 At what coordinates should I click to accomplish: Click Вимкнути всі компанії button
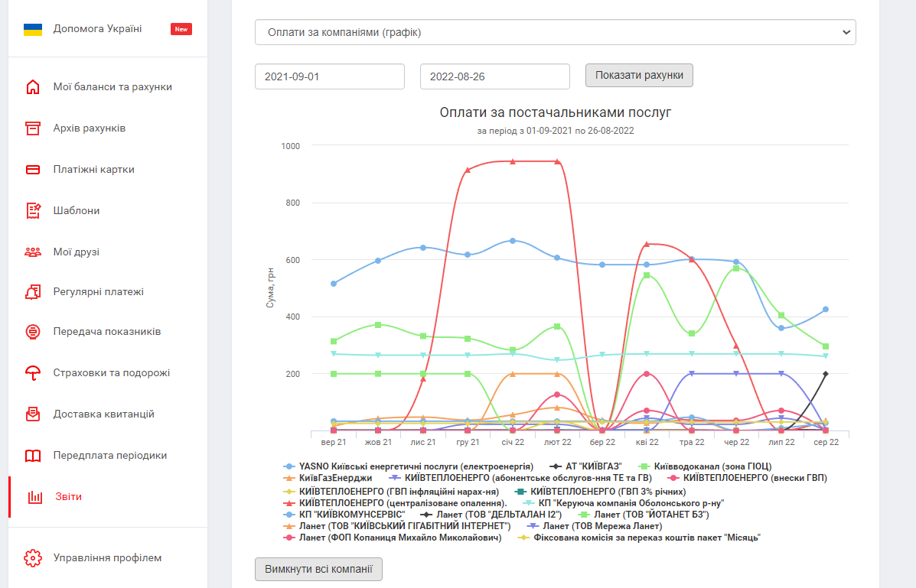pos(318,570)
